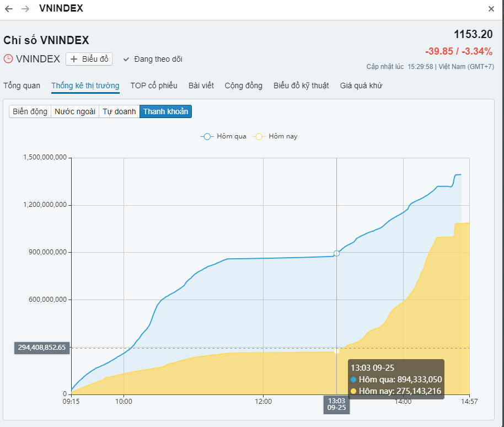The image size is (504, 427).
Task: Switch to the TOP cổ phiếu tab
Action: click(154, 86)
